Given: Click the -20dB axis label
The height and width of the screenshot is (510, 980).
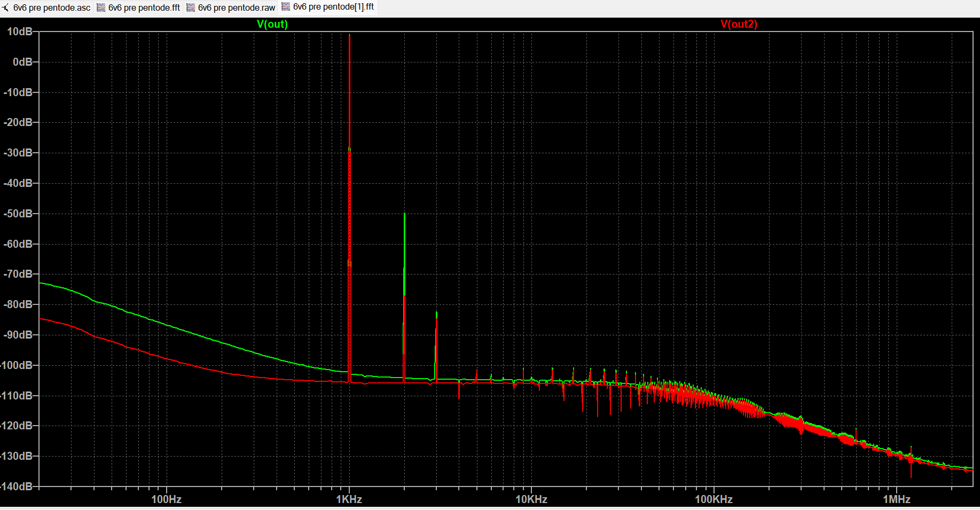Looking at the screenshot, I should tap(18, 122).
